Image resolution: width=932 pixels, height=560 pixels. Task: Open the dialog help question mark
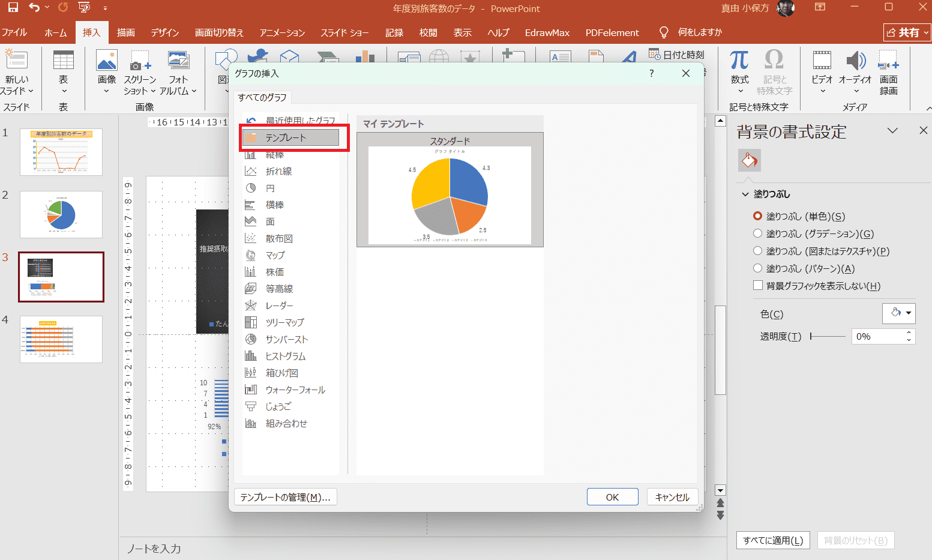pos(651,73)
